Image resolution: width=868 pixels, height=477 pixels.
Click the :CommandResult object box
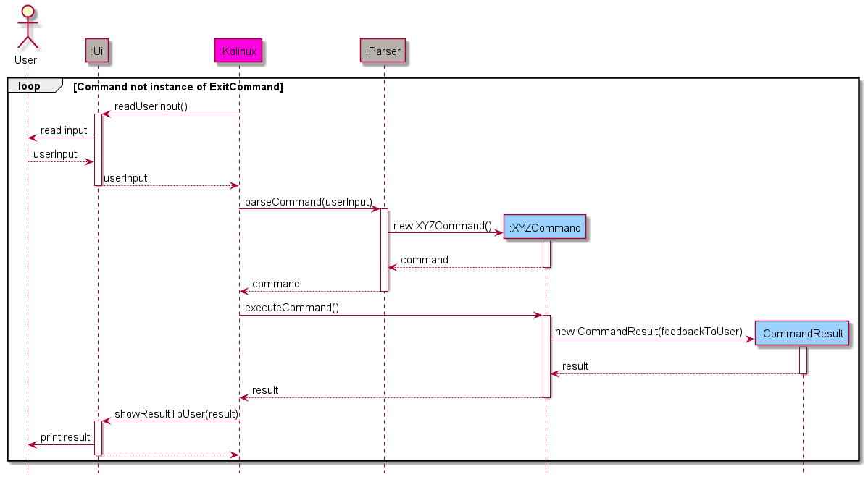(x=802, y=333)
